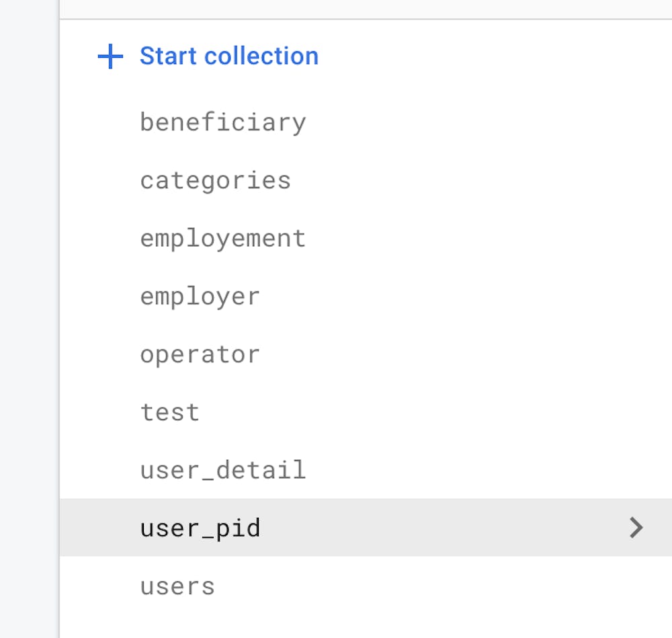The image size is (672, 638).
Task: Click the chevron arrow beside user_pid
Action: [x=636, y=528]
